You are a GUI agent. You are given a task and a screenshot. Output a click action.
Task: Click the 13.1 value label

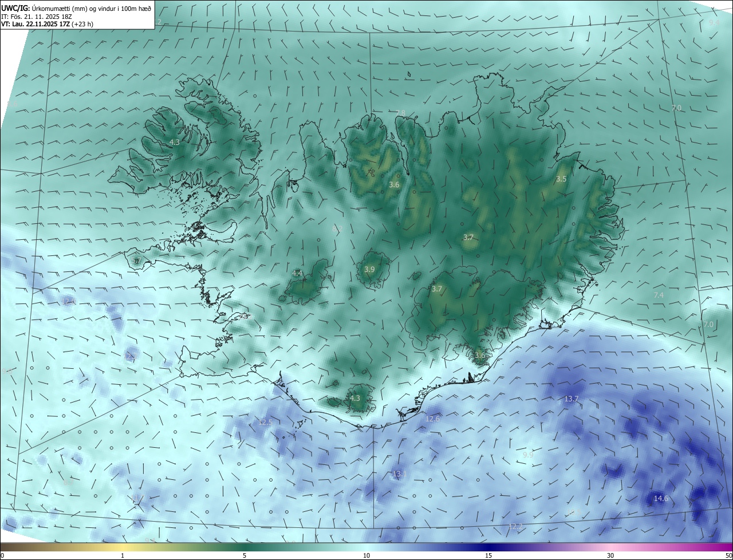click(399, 474)
